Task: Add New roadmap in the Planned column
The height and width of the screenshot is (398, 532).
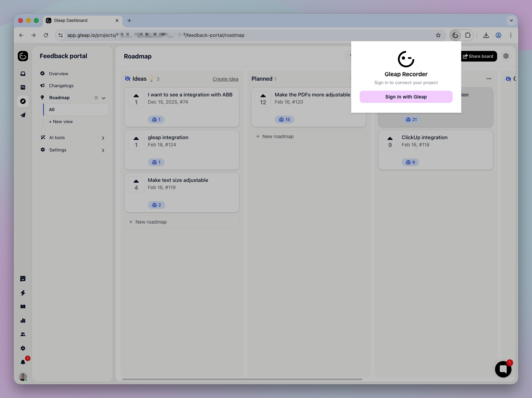Action: (x=309, y=136)
